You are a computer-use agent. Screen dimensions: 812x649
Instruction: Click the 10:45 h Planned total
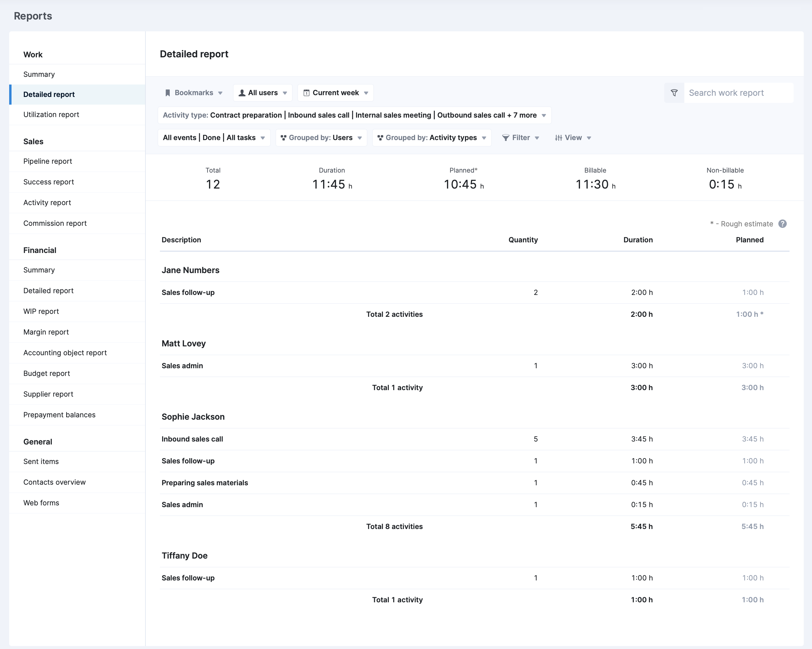click(x=463, y=184)
